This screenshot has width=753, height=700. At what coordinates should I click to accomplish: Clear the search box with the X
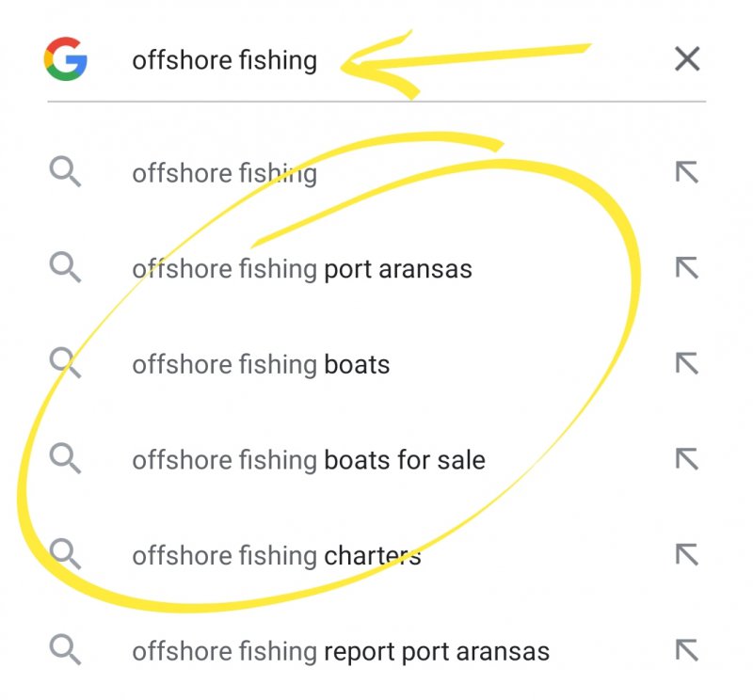[x=687, y=59]
